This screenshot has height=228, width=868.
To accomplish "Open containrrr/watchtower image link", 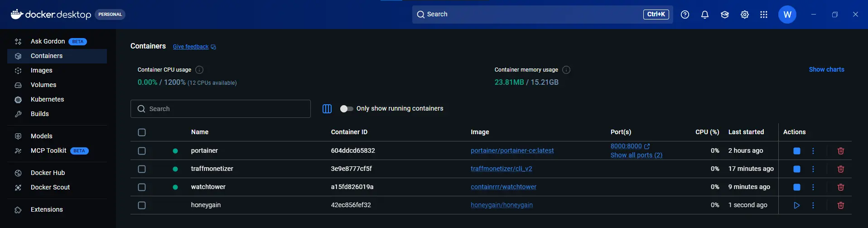I will [503, 187].
